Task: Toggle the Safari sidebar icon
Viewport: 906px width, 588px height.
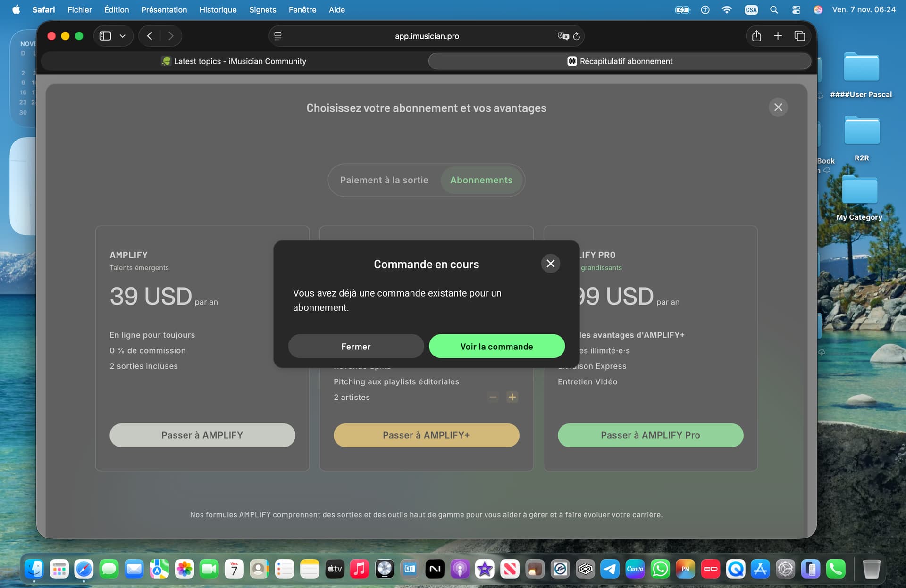Action: (105, 36)
